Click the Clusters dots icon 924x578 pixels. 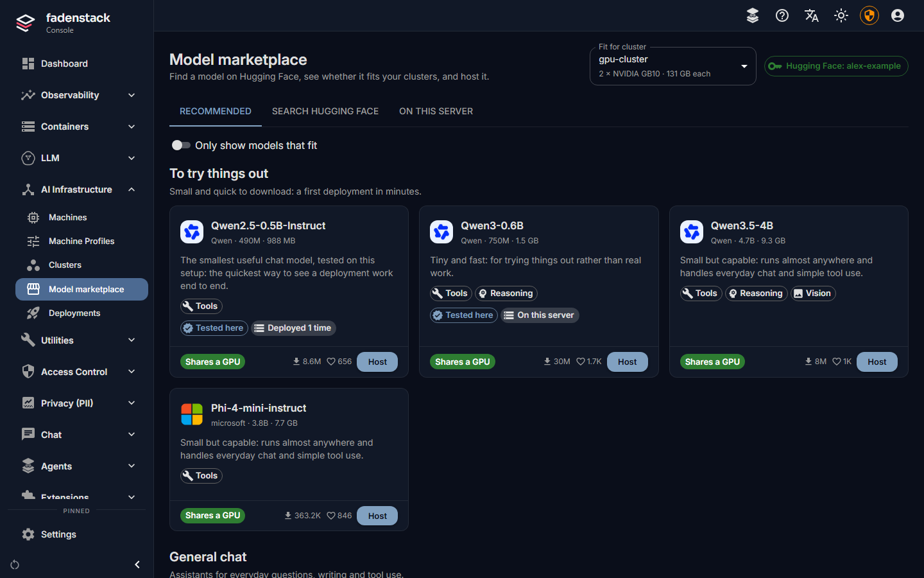click(33, 265)
